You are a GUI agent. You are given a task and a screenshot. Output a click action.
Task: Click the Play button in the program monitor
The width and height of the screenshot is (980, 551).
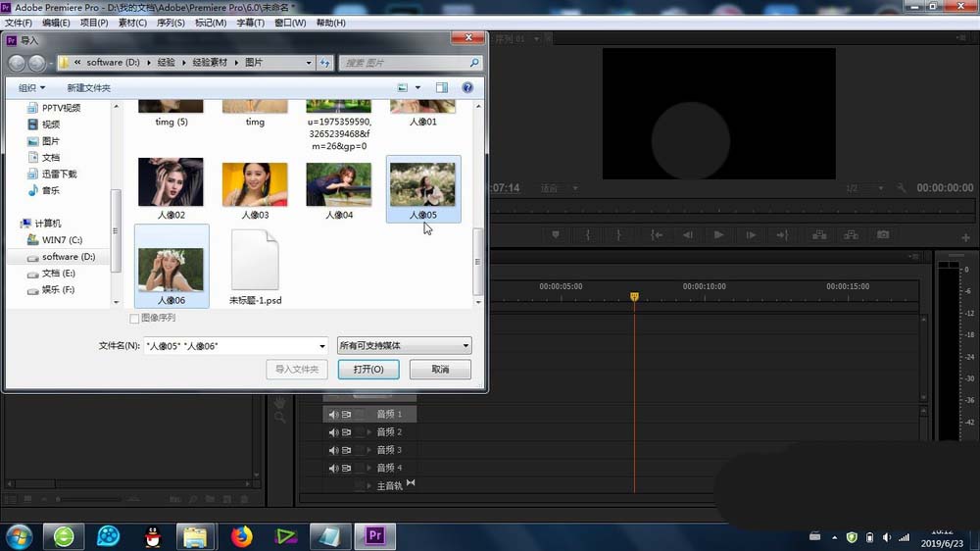click(718, 235)
